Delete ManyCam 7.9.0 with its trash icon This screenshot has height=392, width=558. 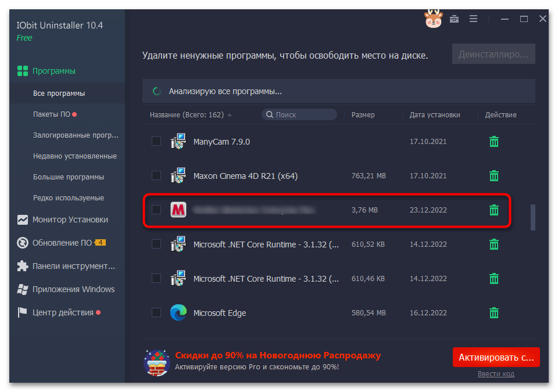click(493, 142)
